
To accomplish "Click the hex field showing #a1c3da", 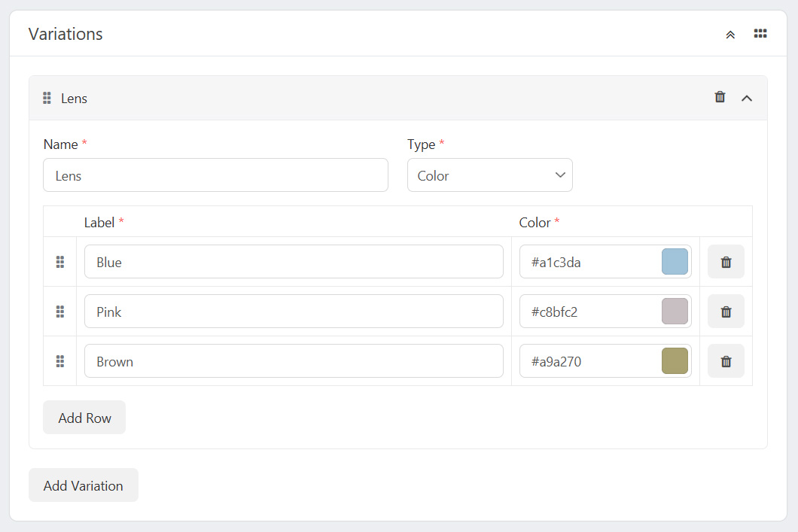I will tap(587, 262).
